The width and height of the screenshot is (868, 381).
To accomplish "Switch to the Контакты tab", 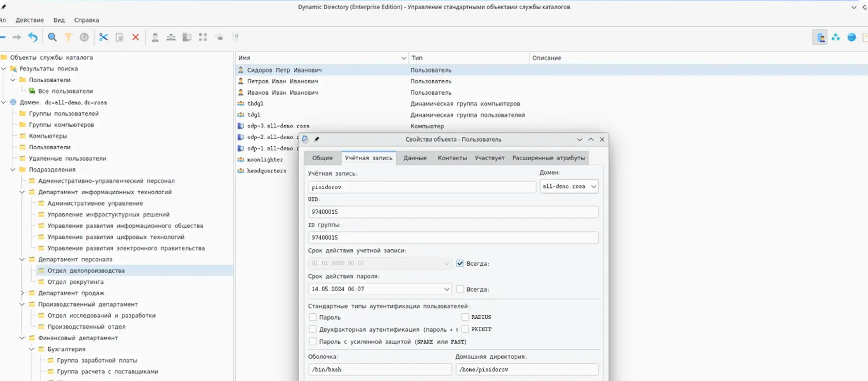I will [x=452, y=158].
